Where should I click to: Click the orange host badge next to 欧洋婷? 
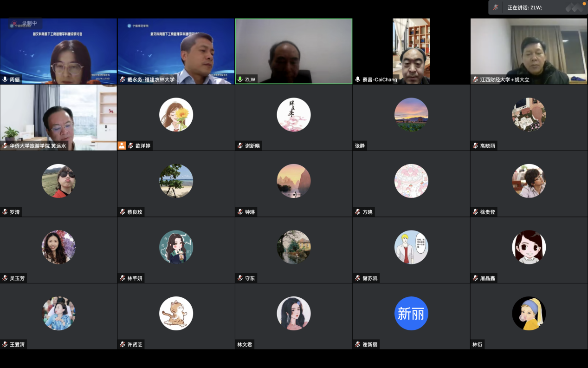122,146
